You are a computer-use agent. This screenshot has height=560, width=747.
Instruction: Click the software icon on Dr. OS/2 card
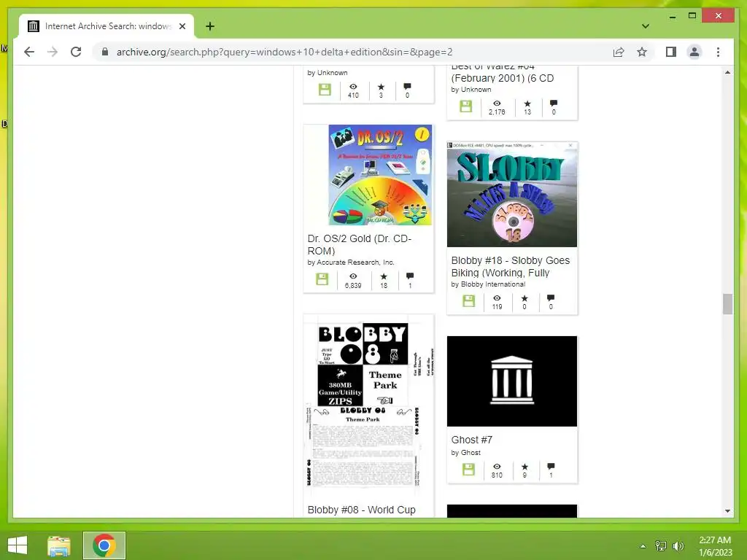(322, 279)
